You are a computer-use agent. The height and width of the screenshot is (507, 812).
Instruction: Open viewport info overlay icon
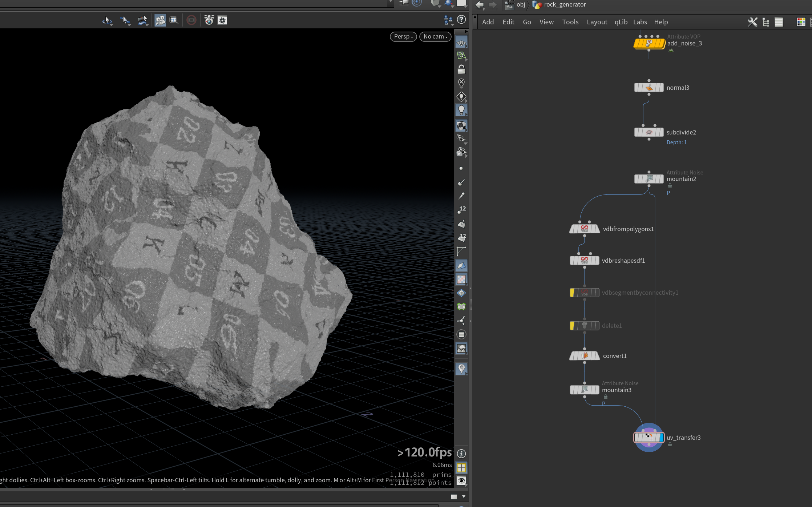click(461, 454)
